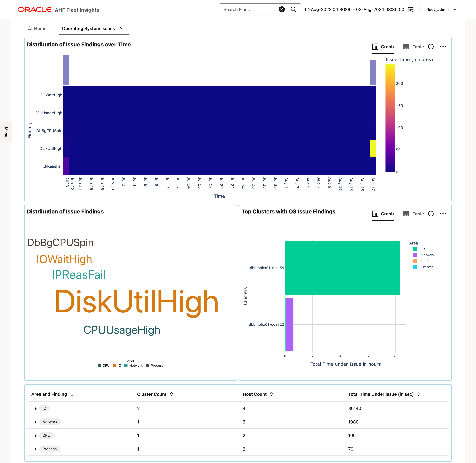Image resolution: width=476 pixels, height=463 pixels.
Task: Toggle Network series in Top Clusters legend
Action: (424, 255)
